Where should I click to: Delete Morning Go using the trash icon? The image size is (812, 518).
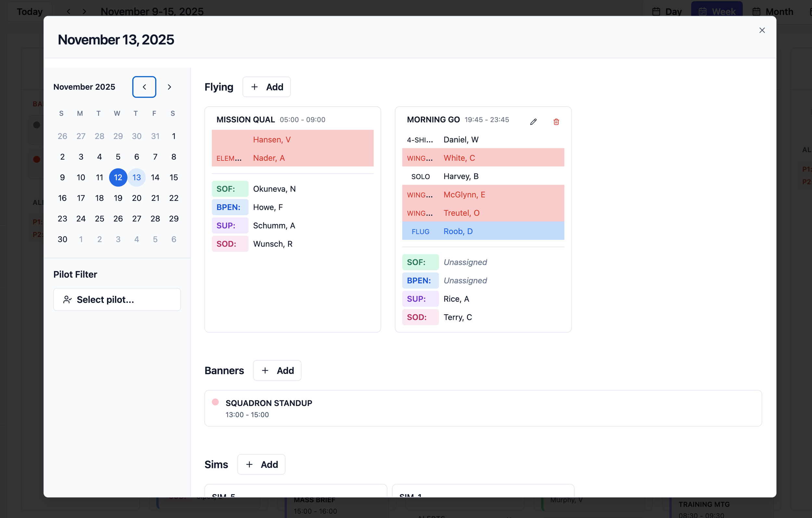point(556,122)
